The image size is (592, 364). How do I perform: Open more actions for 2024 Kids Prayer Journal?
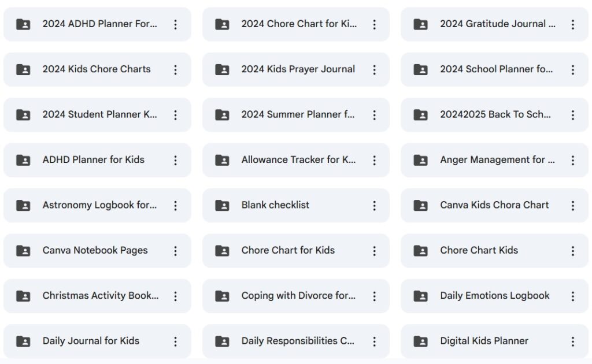coord(375,70)
